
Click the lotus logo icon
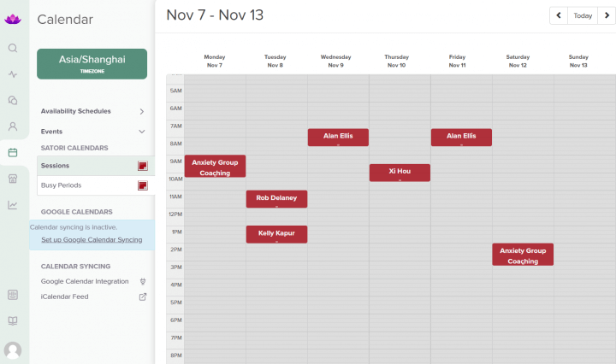tap(13, 18)
